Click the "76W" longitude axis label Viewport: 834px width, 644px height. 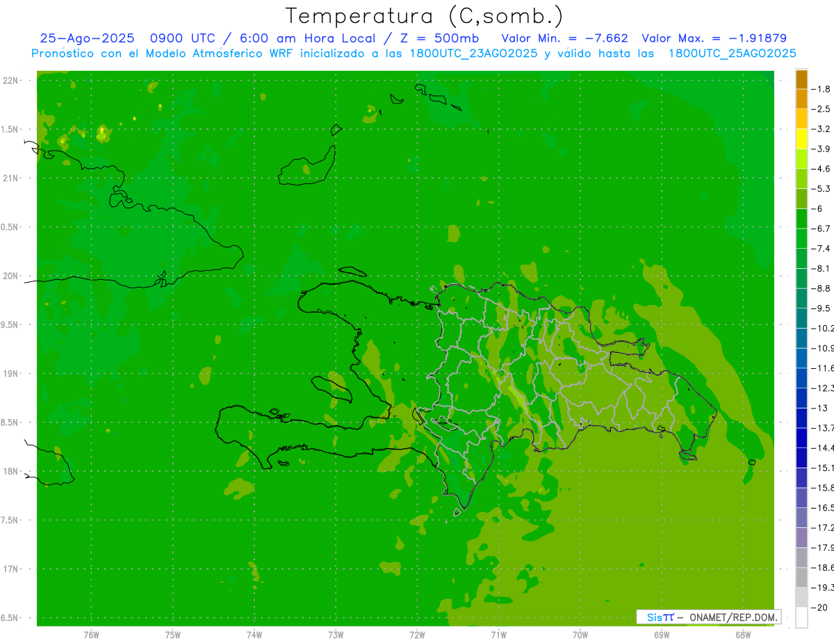pyautogui.click(x=91, y=634)
